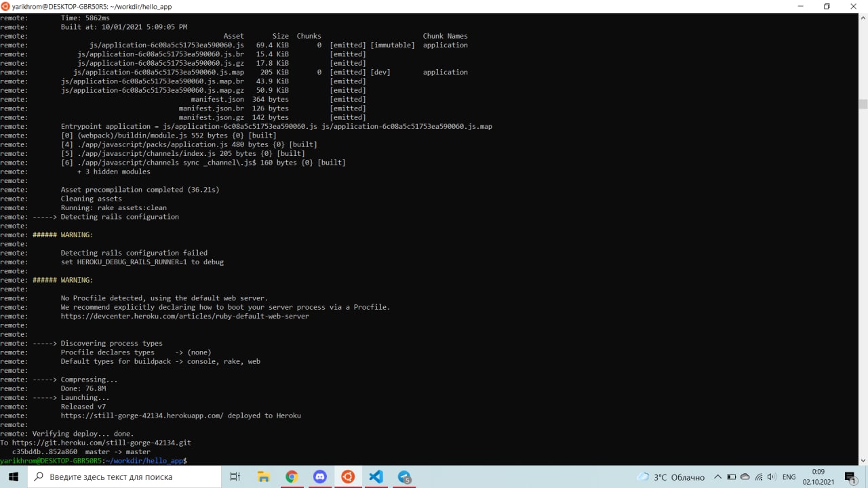This screenshot has width=868, height=488.
Task: Click the 'Chunk Names' column header
Action: point(445,36)
